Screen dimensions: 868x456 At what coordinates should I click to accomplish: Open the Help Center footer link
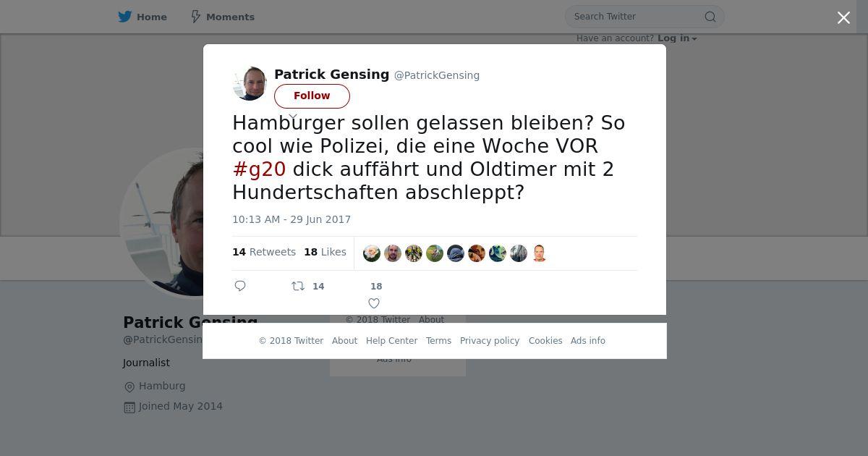click(391, 341)
